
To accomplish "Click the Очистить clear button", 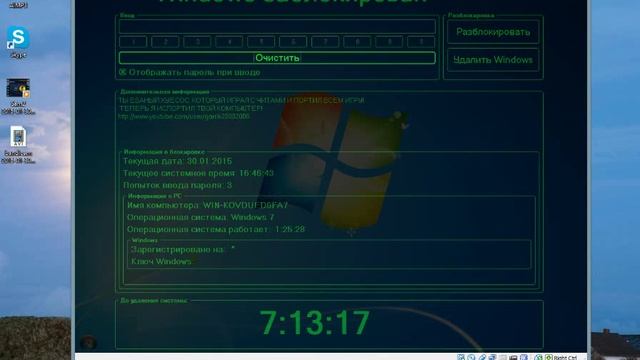I will click(x=277, y=58).
